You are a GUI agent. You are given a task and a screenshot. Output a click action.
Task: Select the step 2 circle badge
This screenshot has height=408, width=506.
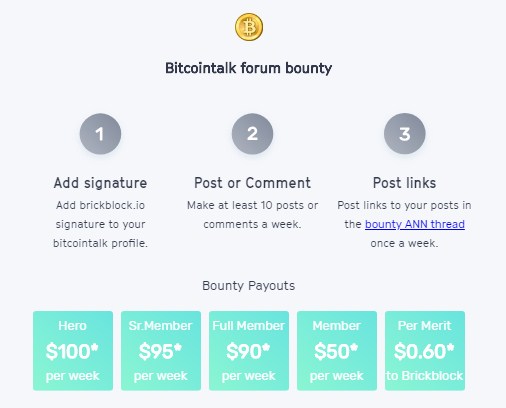[252, 134]
